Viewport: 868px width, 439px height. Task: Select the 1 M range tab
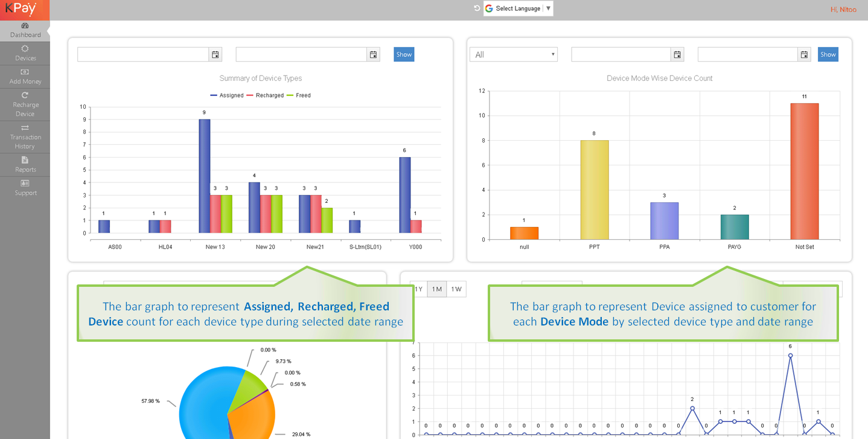tap(436, 289)
